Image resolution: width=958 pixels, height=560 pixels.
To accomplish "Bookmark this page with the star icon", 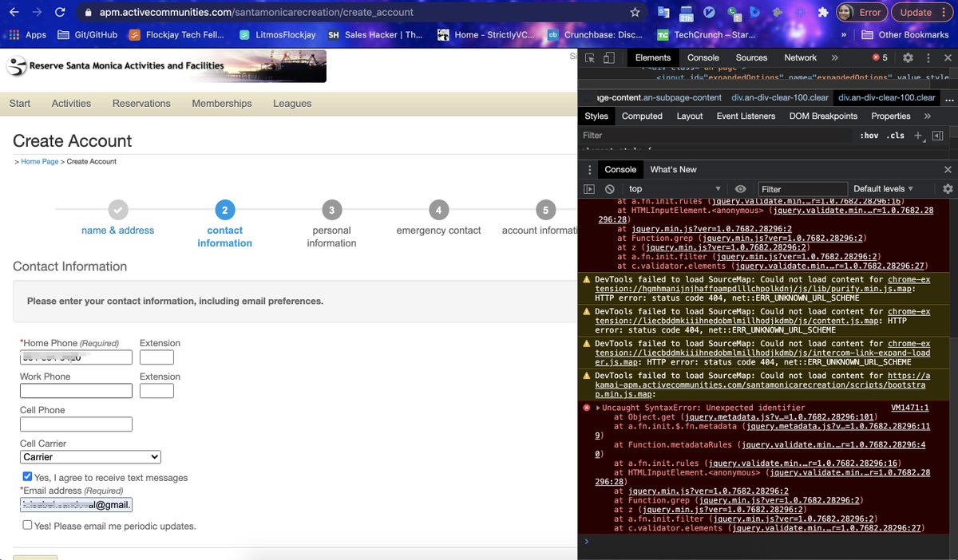I will point(635,13).
